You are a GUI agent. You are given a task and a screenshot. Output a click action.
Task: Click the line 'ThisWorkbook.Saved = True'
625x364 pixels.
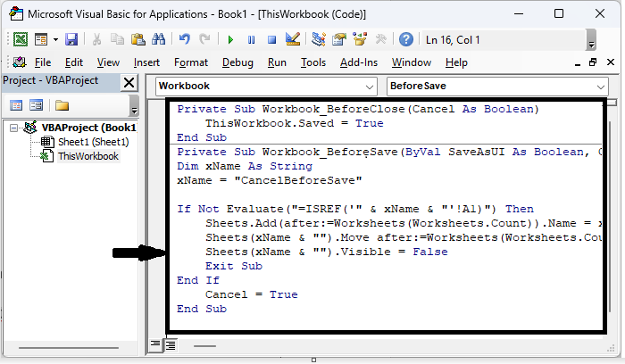point(294,123)
